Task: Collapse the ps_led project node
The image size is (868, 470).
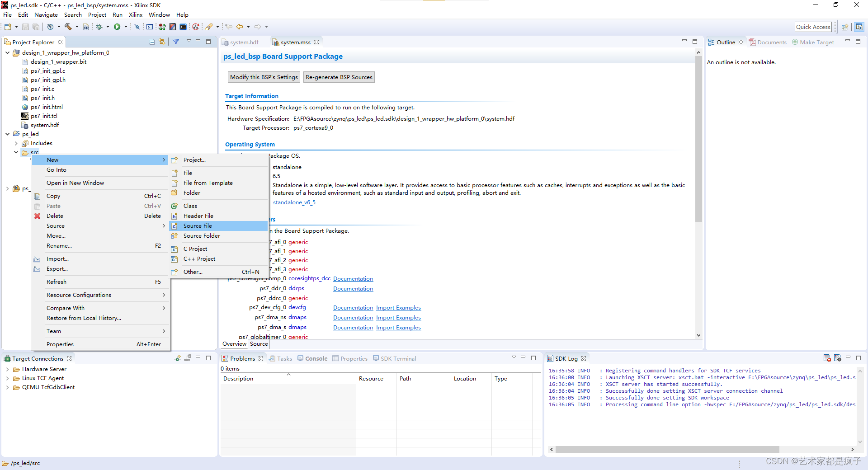Action: click(7, 134)
